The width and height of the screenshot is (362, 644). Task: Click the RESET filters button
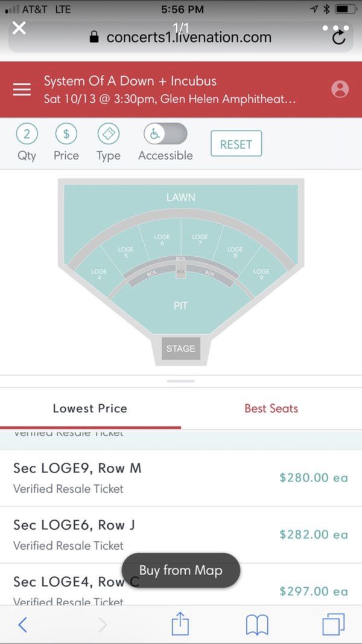[236, 143]
